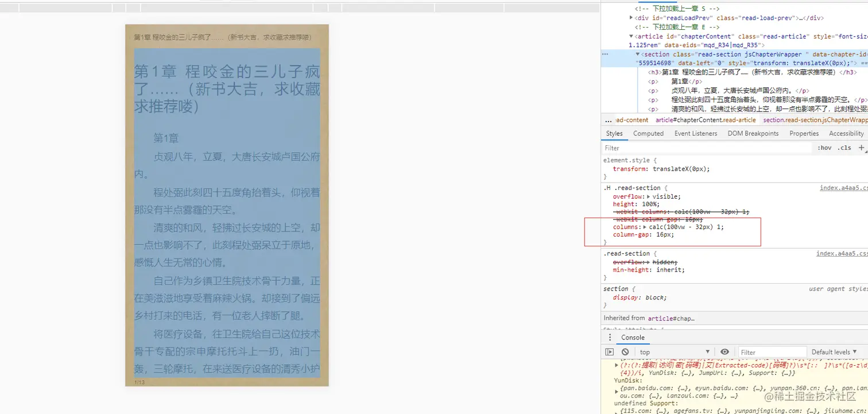Screen dimensions: 868x414
Task: Click the paragraph starting 自己作为乡镇卫生院 on page
Action: pyautogui.click(x=227, y=299)
